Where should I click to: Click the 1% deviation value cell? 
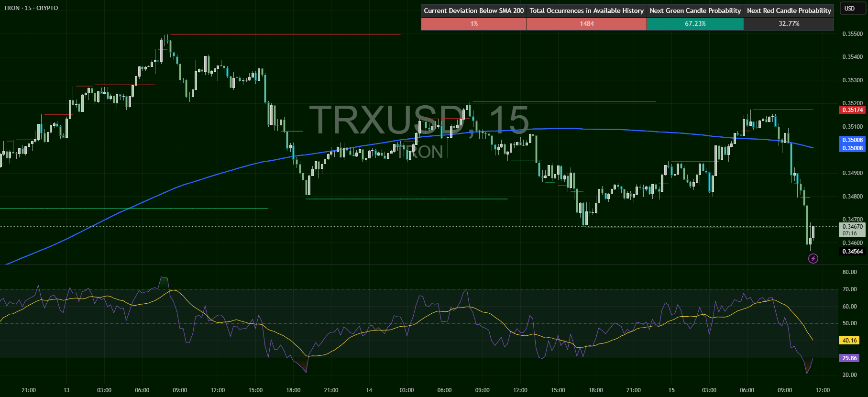tap(473, 23)
